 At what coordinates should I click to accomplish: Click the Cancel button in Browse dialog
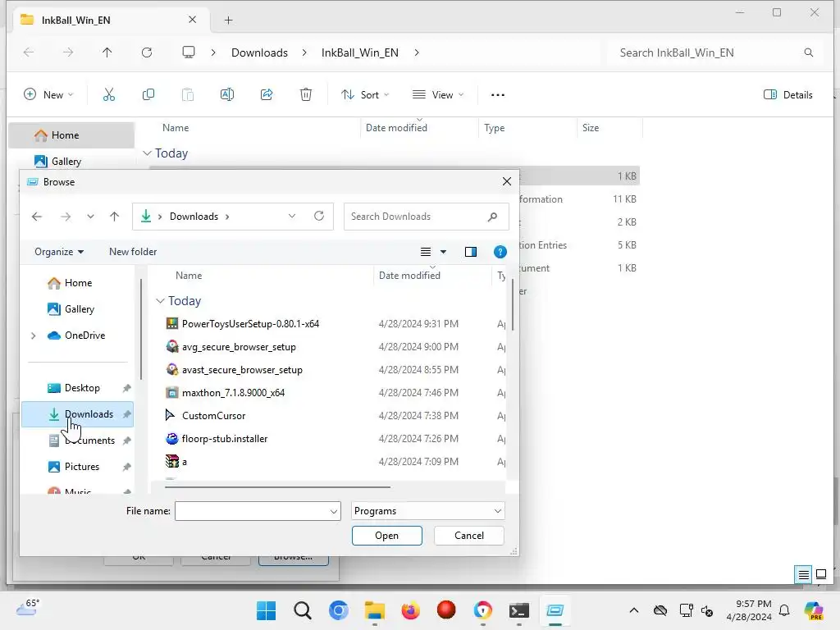468,536
